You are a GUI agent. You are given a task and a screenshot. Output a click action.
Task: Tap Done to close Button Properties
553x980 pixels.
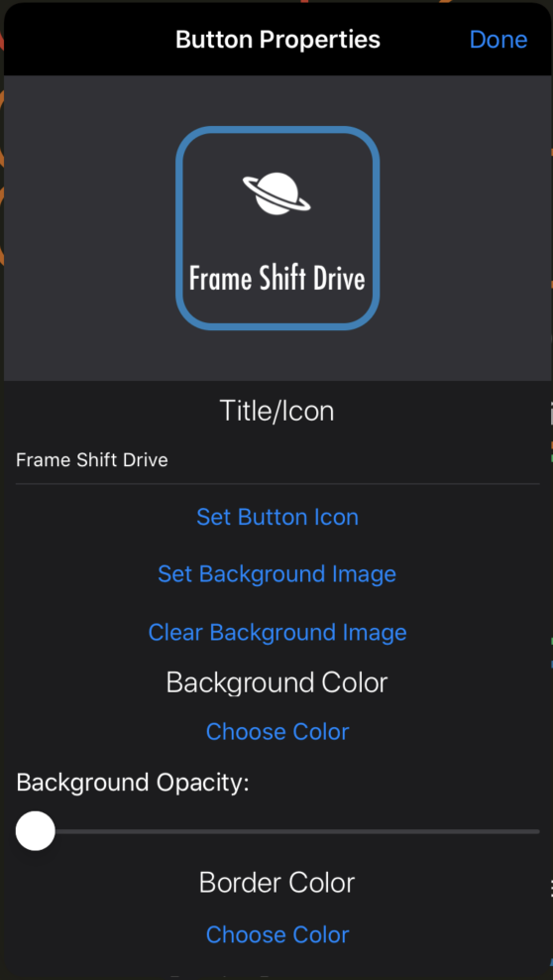pyautogui.click(x=498, y=40)
